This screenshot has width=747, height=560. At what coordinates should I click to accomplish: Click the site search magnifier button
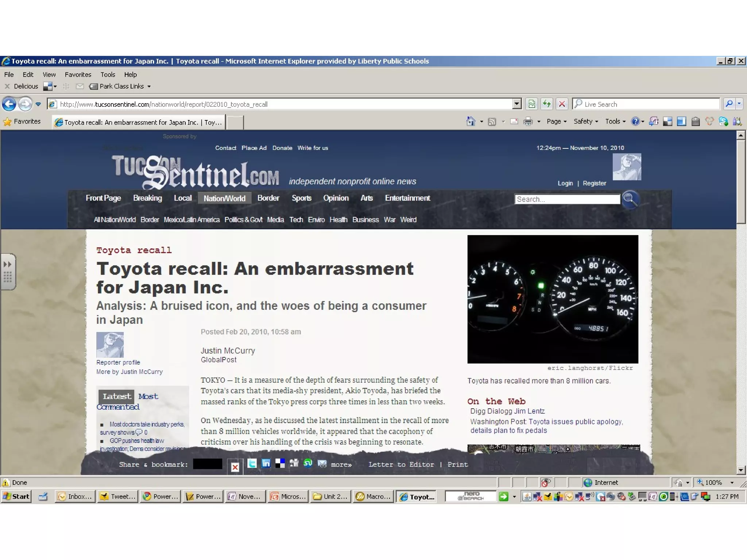630,199
